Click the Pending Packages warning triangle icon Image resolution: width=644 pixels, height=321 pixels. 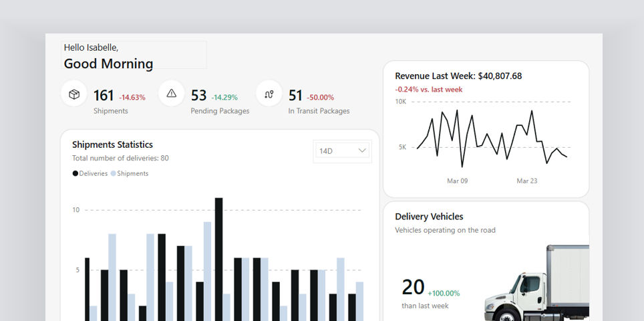172,94
